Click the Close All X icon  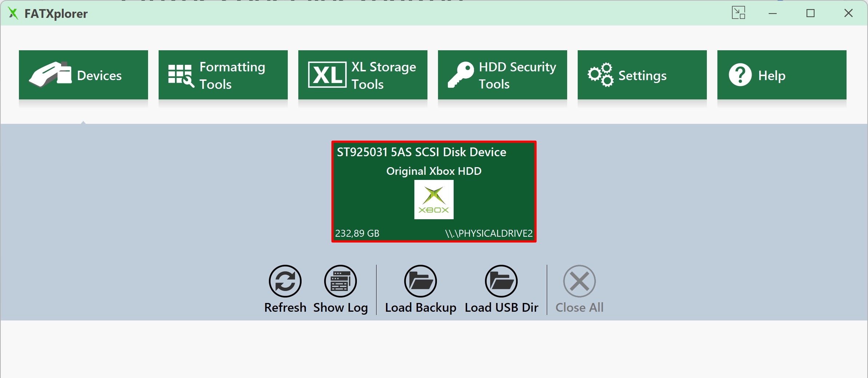[x=580, y=281]
